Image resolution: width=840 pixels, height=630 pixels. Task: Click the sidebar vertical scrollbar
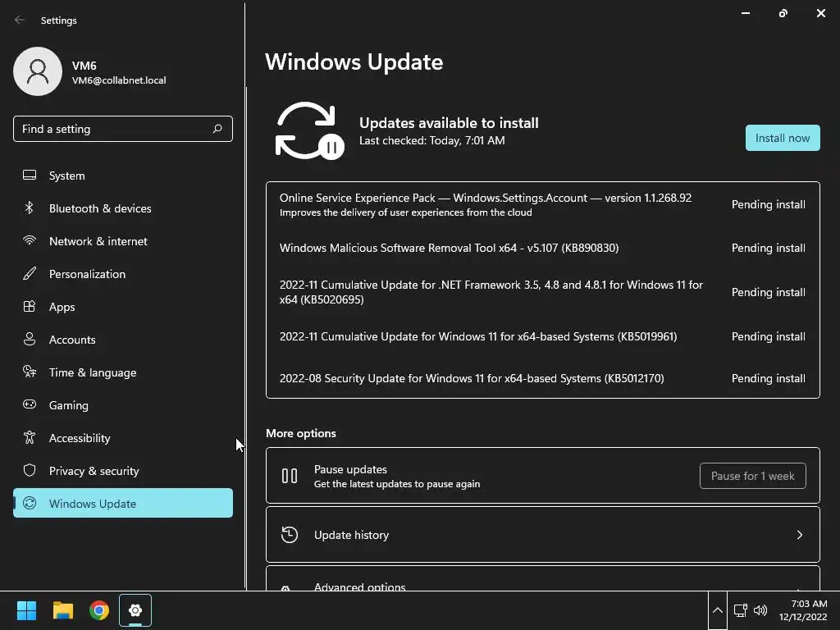(x=245, y=337)
